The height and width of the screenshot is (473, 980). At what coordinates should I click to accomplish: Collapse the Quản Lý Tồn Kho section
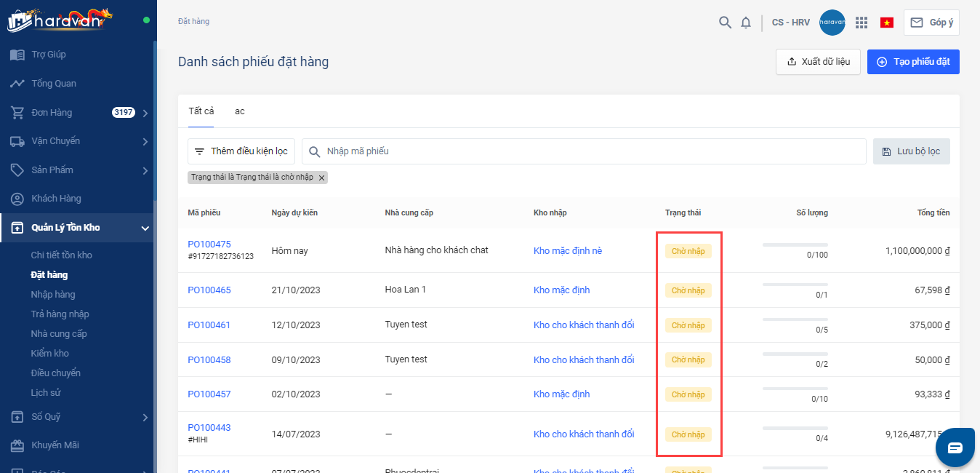145,228
